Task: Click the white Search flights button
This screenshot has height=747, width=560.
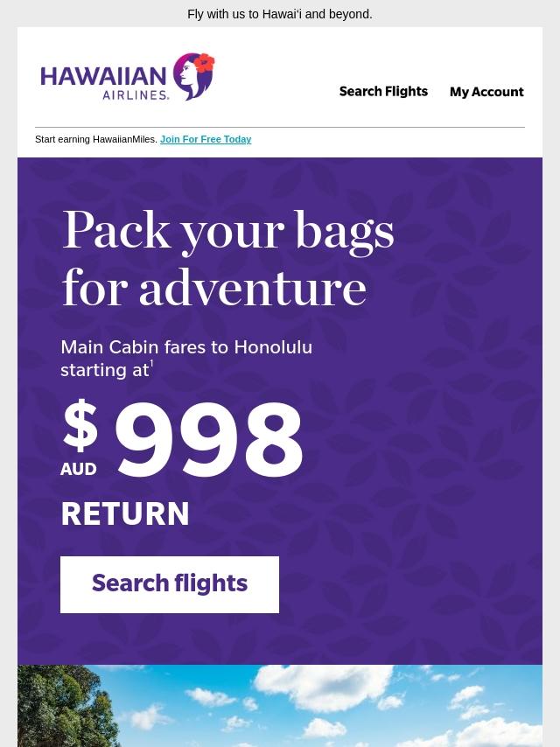Action: click(x=170, y=584)
